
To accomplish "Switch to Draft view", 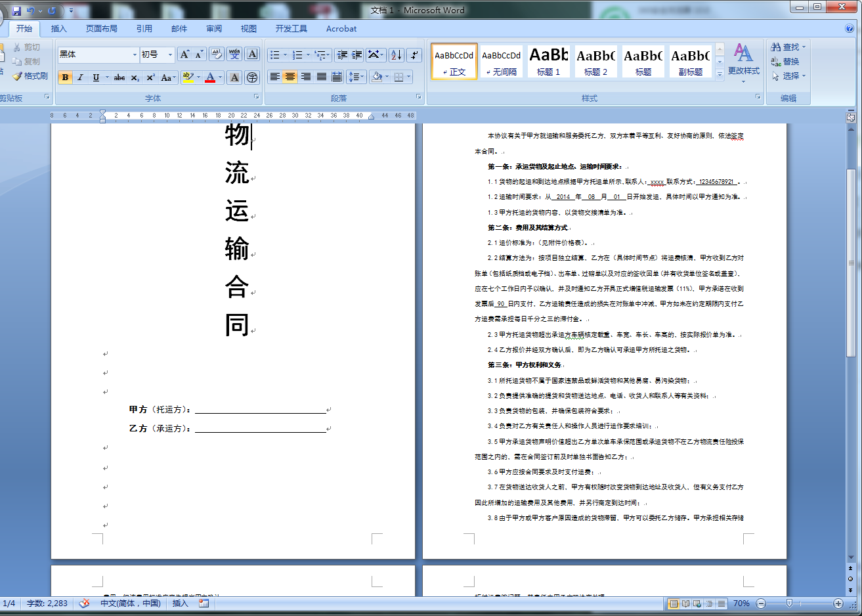I will coord(721,603).
